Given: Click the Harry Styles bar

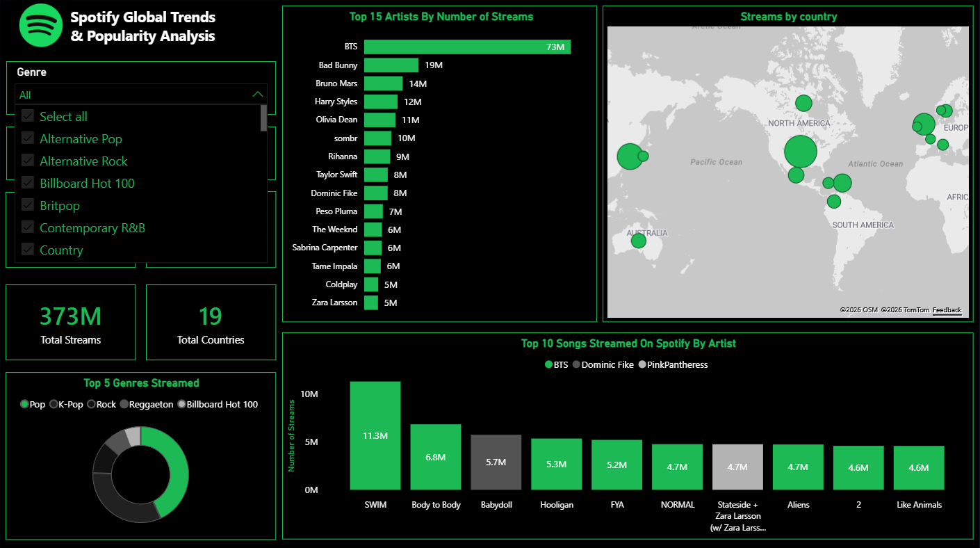Looking at the screenshot, I should pyautogui.click(x=381, y=102).
